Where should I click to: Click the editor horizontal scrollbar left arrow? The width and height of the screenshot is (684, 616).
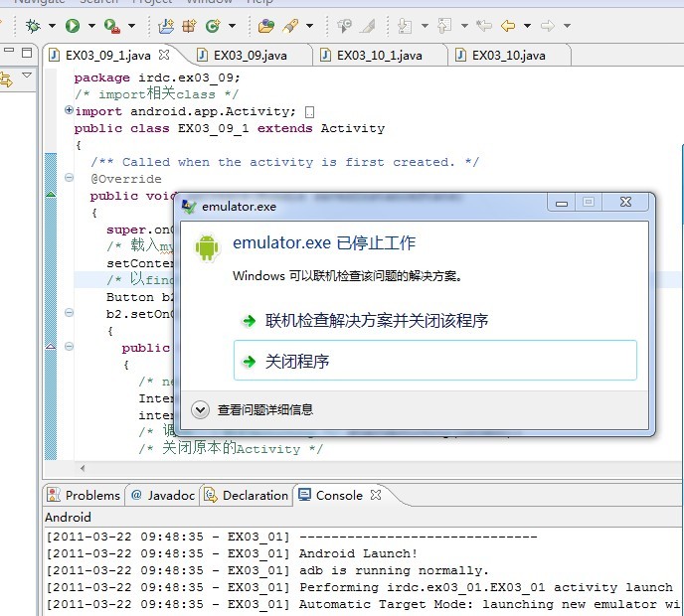tap(82, 467)
